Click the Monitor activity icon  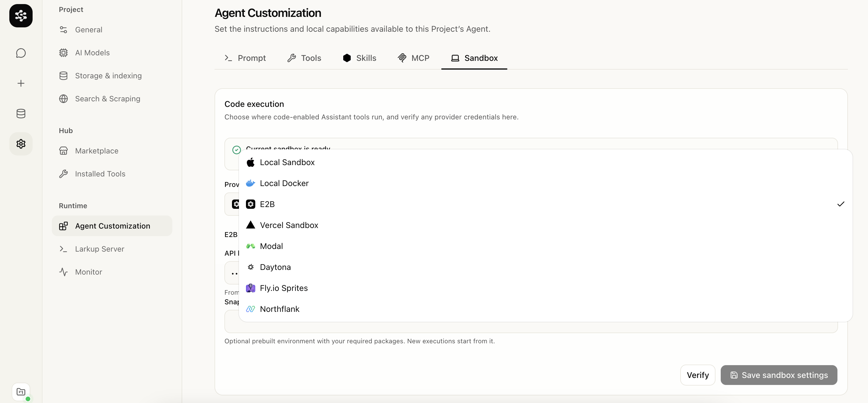pos(63,272)
